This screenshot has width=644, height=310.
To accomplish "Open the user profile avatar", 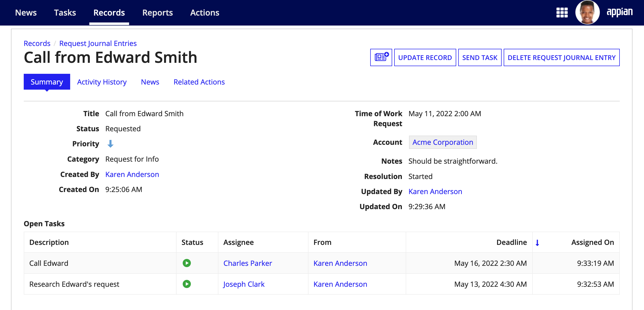I will click(587, 13).
